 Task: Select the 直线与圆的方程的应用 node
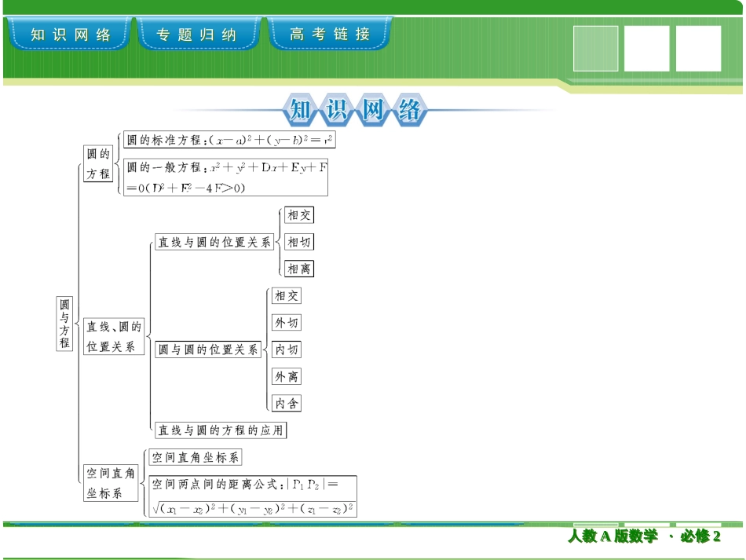(x=221, y=430)
